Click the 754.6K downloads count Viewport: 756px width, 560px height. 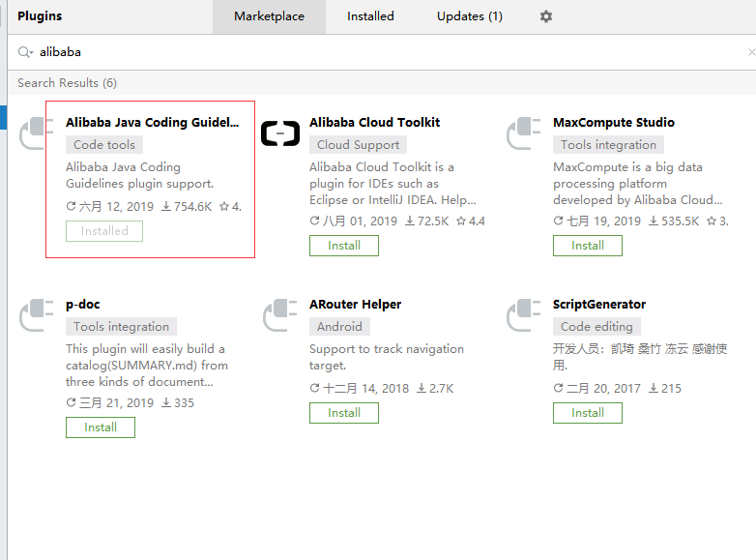tap(187, 207)
